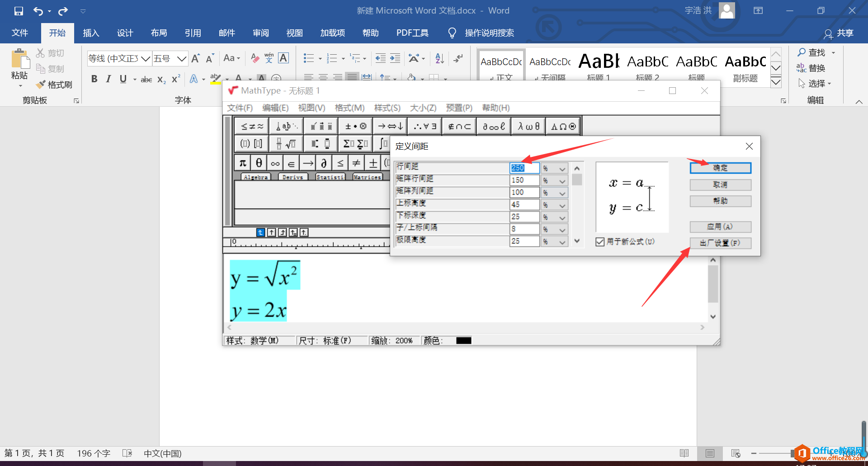Expand the style gallery with the chevron
868x466 pixels.
[x=776, y=82]
